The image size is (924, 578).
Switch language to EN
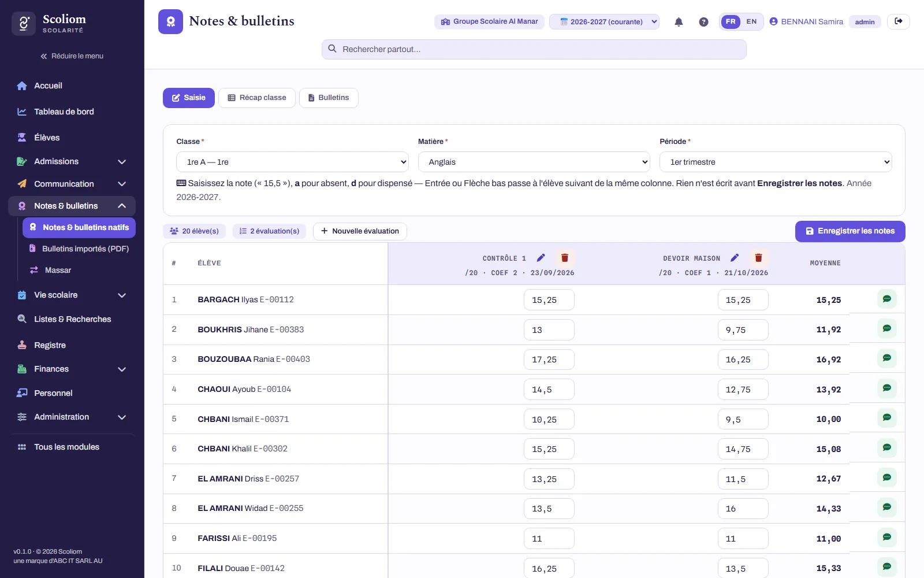[x=751, y=22]
